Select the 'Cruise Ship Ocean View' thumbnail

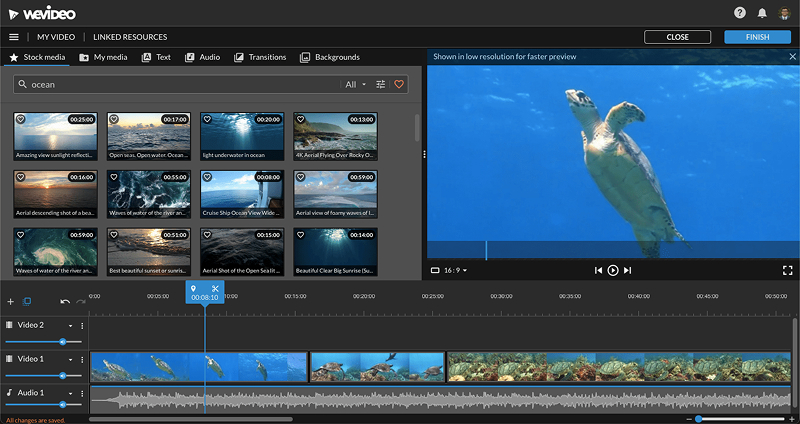(242, 190)
